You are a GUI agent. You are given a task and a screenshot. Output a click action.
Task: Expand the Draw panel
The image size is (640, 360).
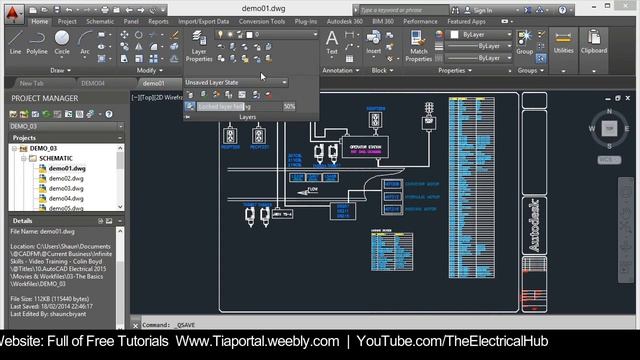coord(60,71)
